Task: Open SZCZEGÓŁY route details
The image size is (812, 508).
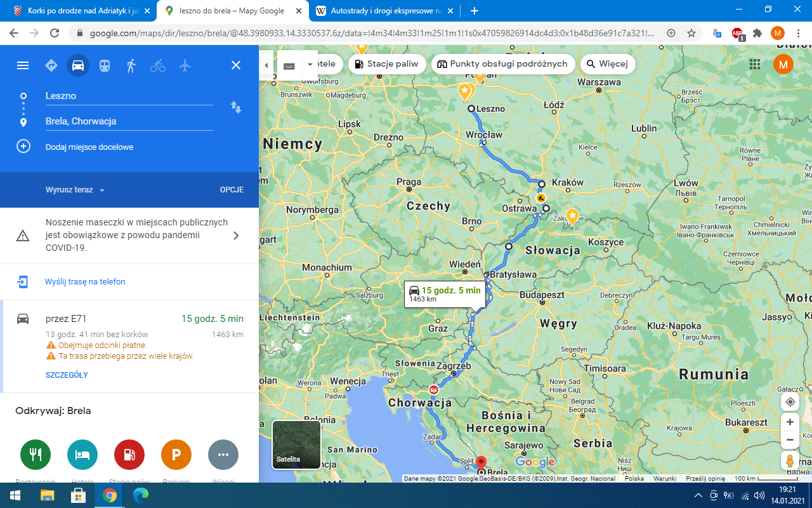Action: tap(67, 375)
